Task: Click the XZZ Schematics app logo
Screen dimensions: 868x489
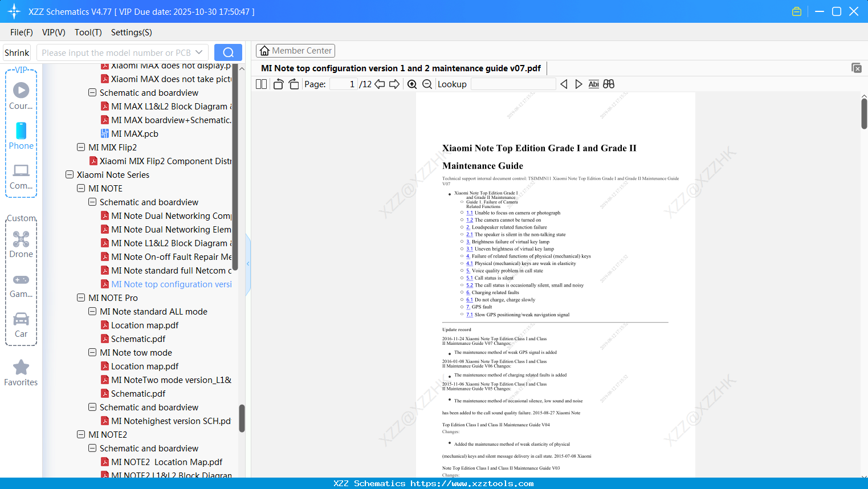Action: (x=14, y=11)
